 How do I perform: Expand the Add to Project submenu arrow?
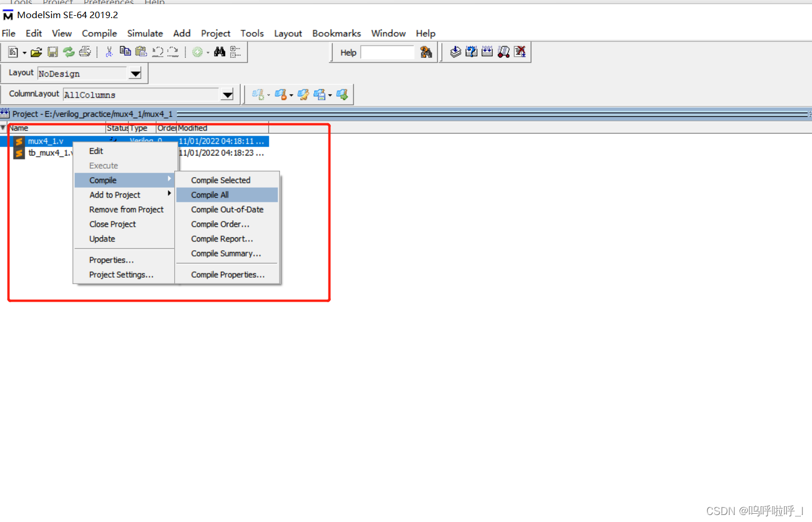[170, 193]
